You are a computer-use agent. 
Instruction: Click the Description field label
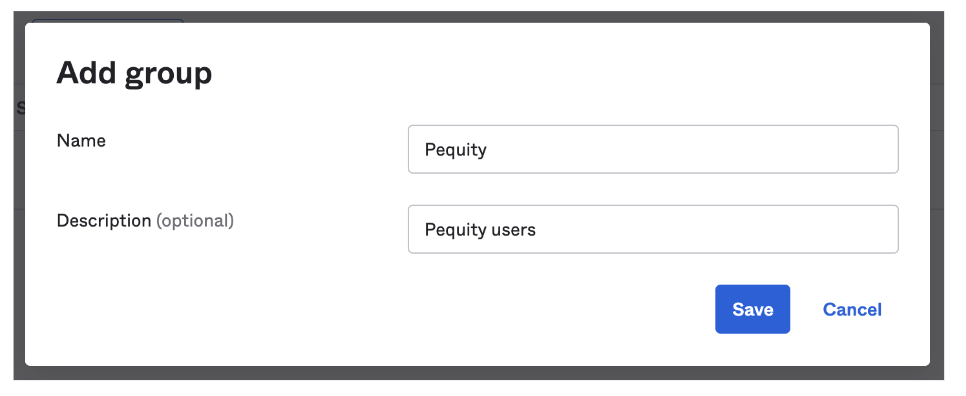click(x=104, y=220)
